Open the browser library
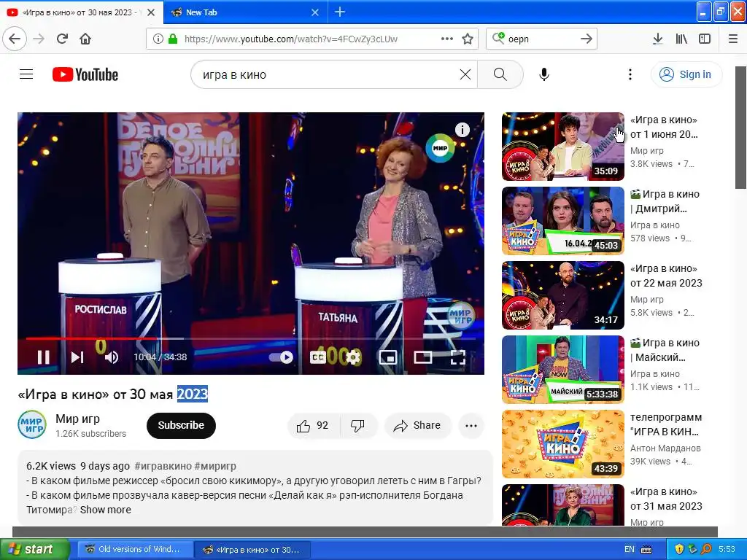The height and width of the screenshot is (560, 747). 681,39
